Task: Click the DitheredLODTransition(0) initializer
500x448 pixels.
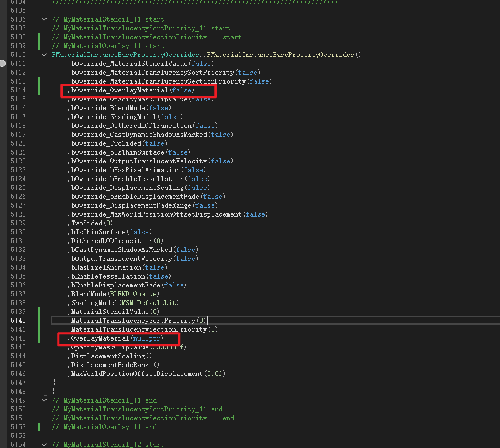Action: (117, 241)
